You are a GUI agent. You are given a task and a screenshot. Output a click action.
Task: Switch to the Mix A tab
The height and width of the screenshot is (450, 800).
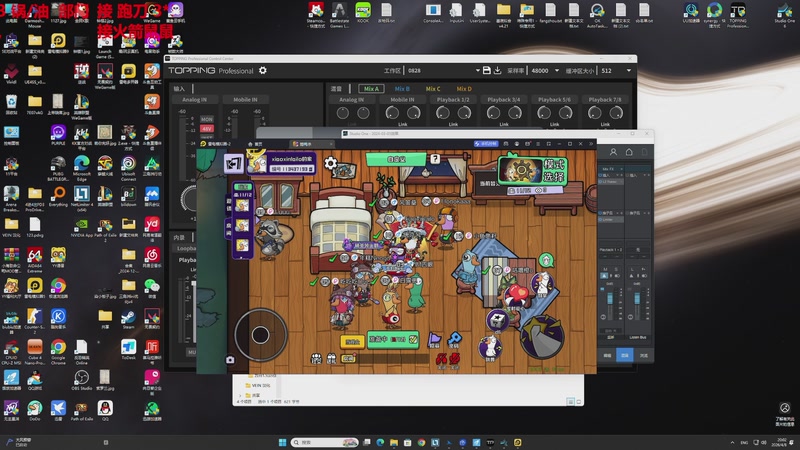click(x=372, y=89)
